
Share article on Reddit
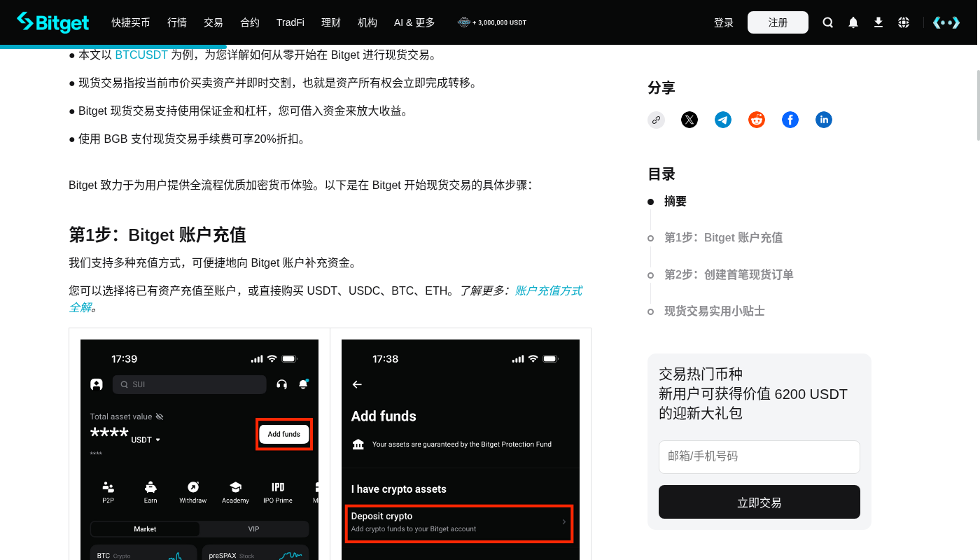pyautogui.click(x=757, y=120)
